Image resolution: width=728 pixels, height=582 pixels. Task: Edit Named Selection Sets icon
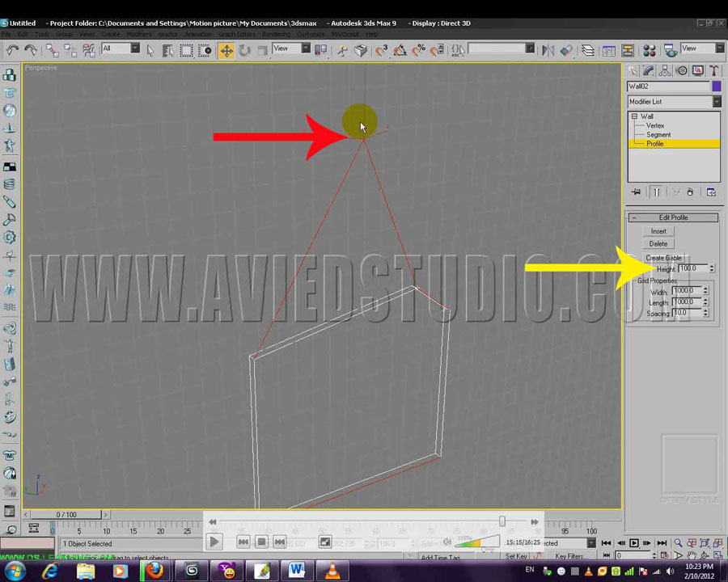point(457,50)
